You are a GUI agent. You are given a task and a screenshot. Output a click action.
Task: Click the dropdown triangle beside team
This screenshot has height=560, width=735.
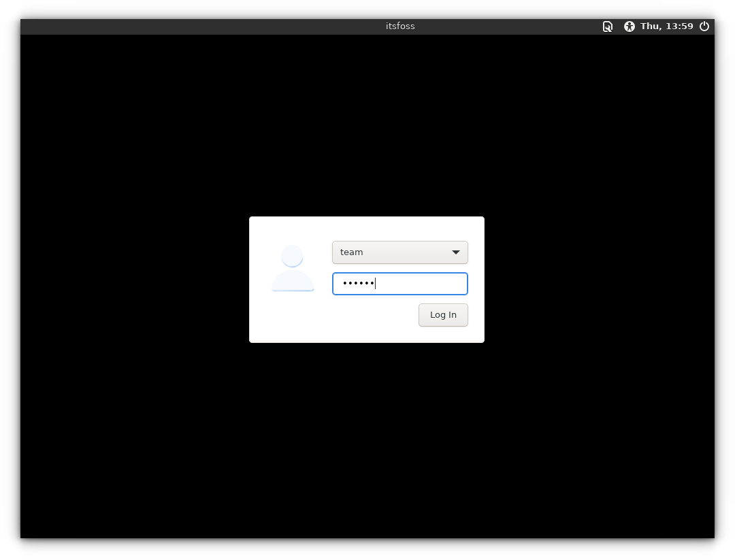455,252
